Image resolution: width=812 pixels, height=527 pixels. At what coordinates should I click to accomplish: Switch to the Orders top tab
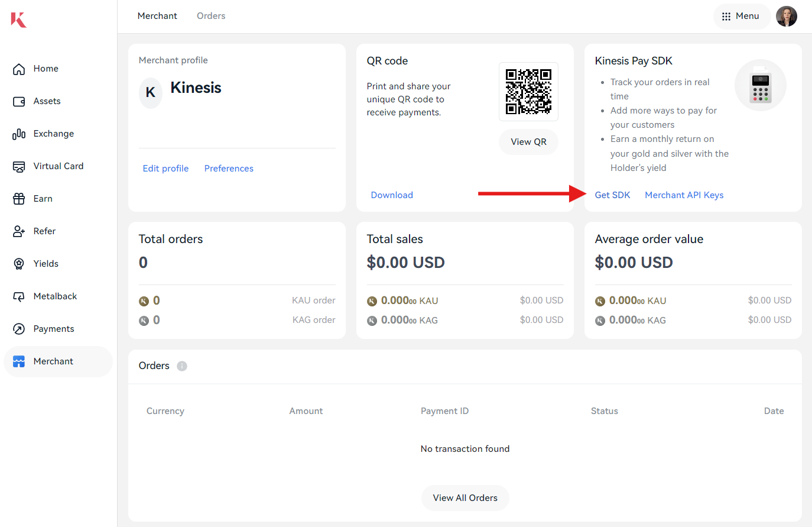(x=211, y=16)
